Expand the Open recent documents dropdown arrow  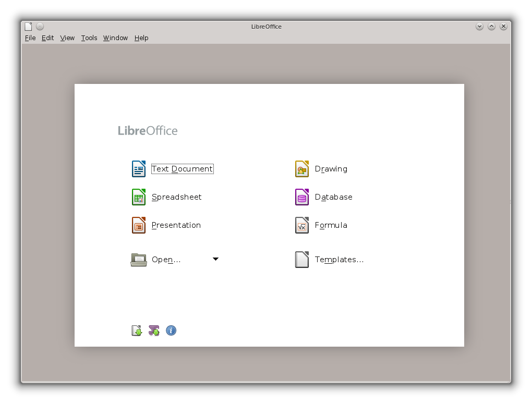pyautogui.click(x=215, y=259)
